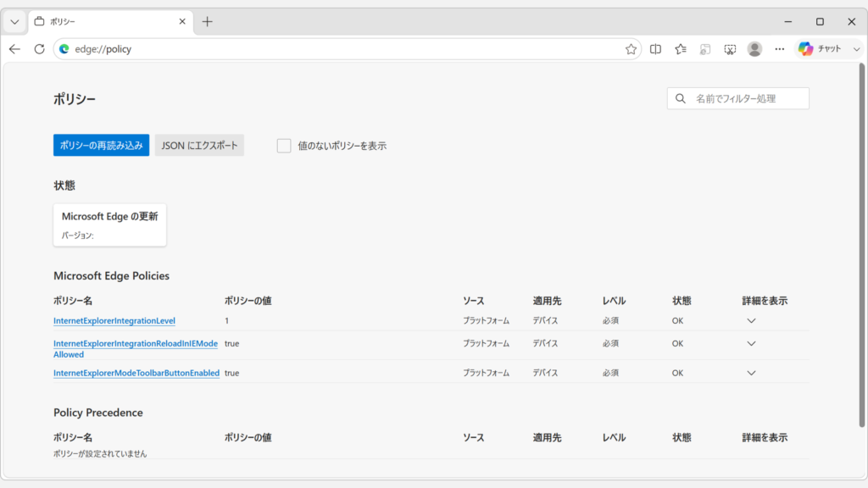Expand details for InternetExplorerModeToolbarButtonEnabled row

(751, 373)
